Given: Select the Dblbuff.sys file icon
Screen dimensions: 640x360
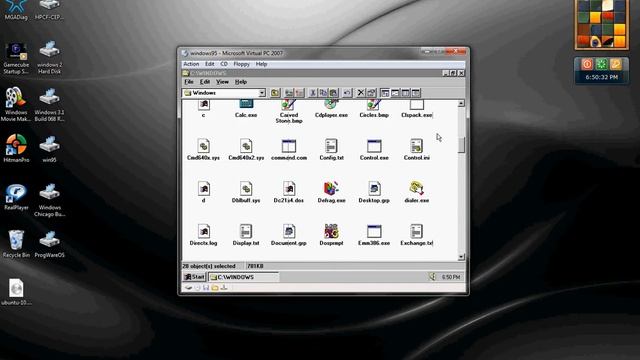Looking at the screenshot, I should click(x=246, y=192).
